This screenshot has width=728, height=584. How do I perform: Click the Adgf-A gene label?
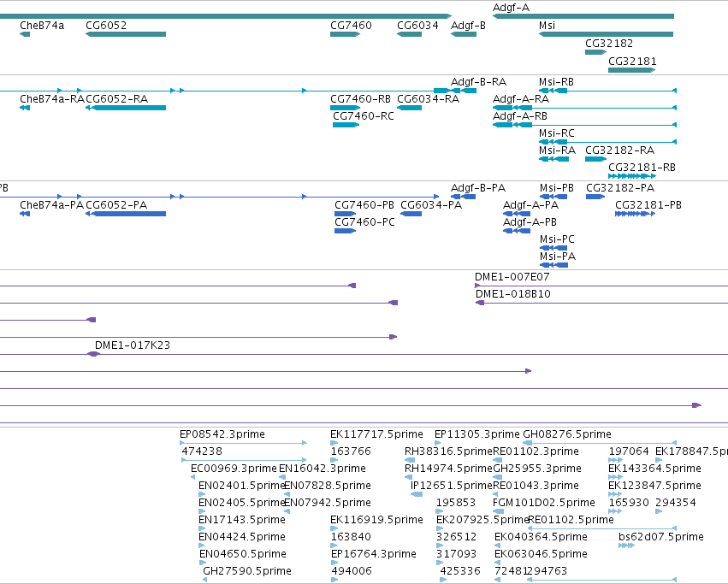(511, 8)
